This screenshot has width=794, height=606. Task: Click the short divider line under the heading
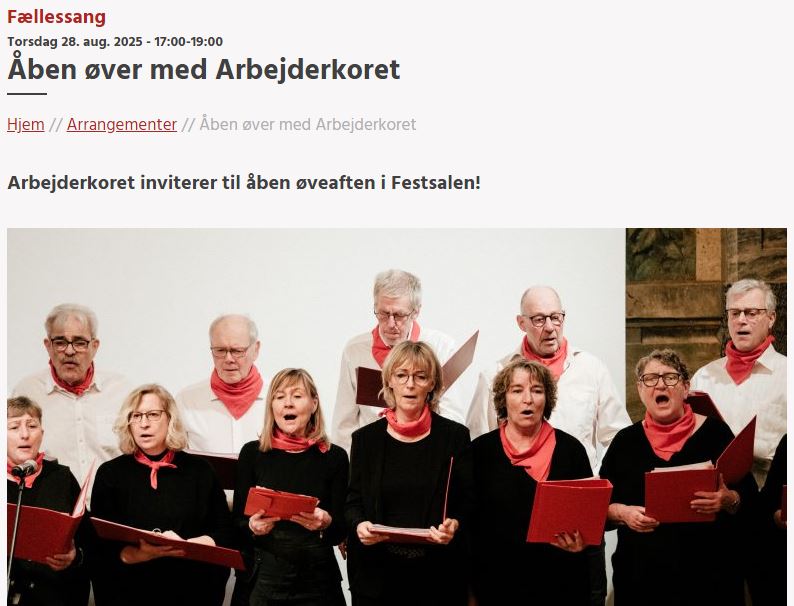[x=27, y=94]
